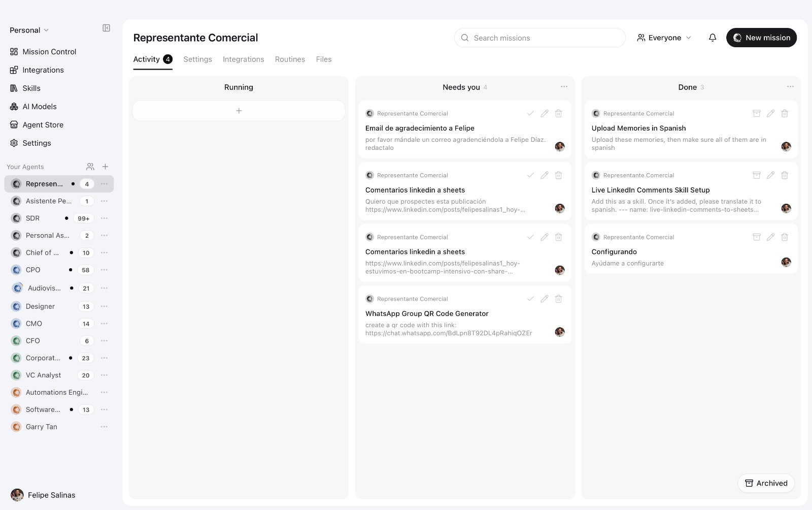Open the Files tab
812x510 pixels.
pyautogui.click(x=324, y=59)
